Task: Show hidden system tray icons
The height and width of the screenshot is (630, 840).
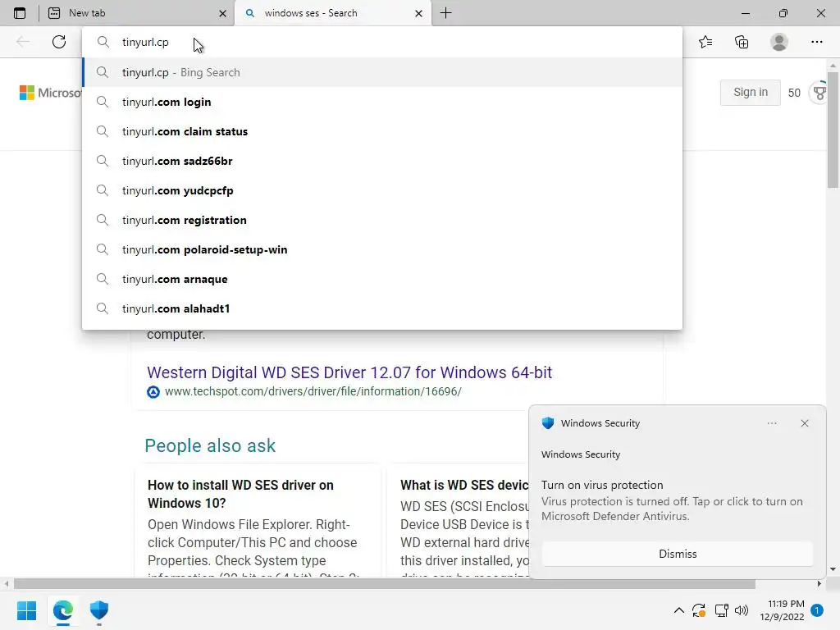Action: (678, 610)
